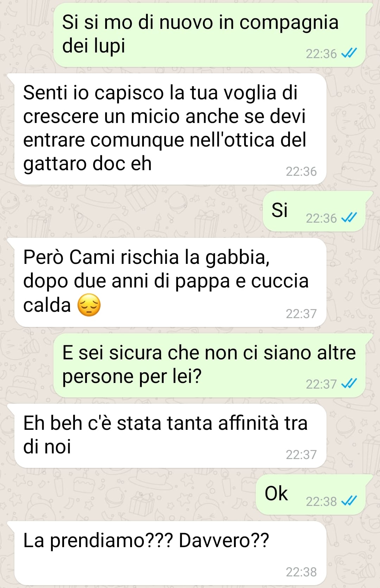The height and width of the screenshot is (588, 380).
Task: Tap the pensive face emoji after 'calda'
Action: pyautogui.click(x=89, y=305)
